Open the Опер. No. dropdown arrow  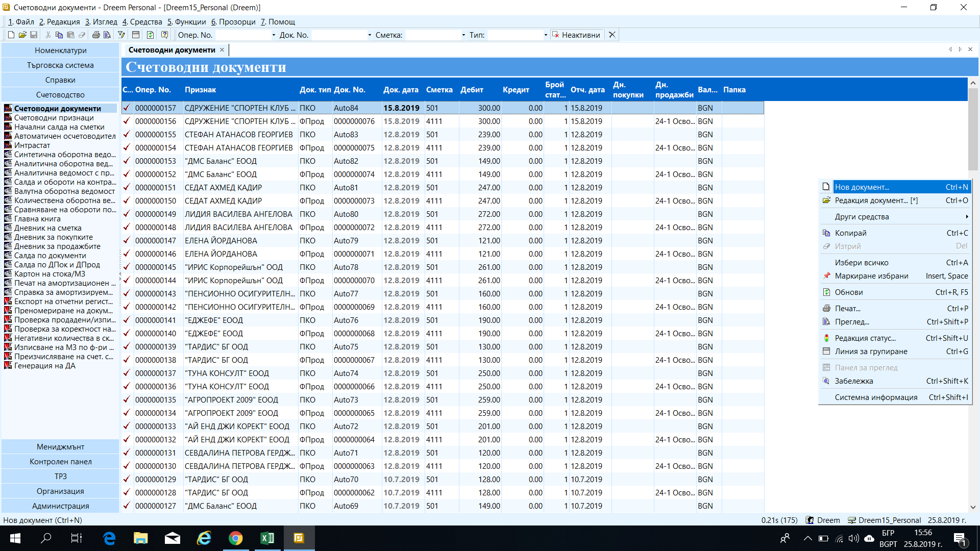click(274, 35)
